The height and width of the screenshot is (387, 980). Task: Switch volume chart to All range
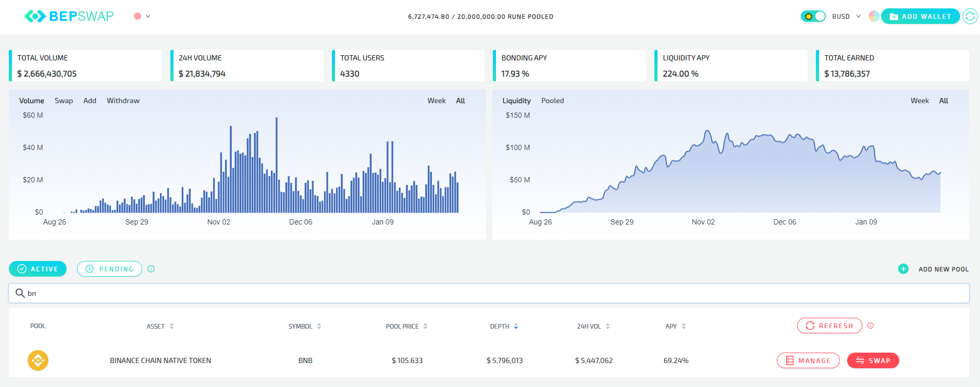click(461, 101)
